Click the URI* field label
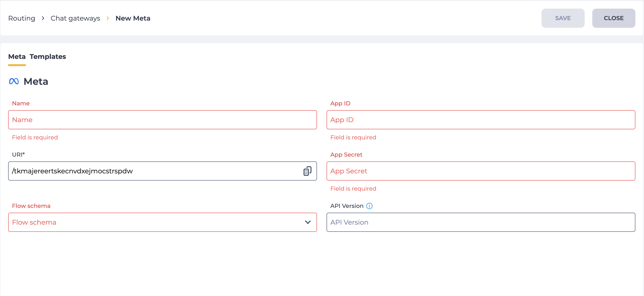This screenshot has width=644, height=296. 18,155
